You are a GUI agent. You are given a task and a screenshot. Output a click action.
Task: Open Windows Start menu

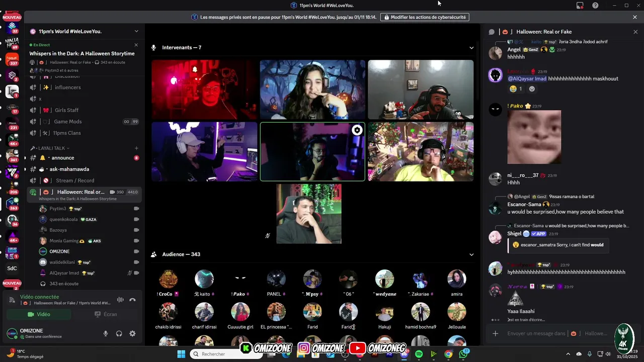point(181,354)
